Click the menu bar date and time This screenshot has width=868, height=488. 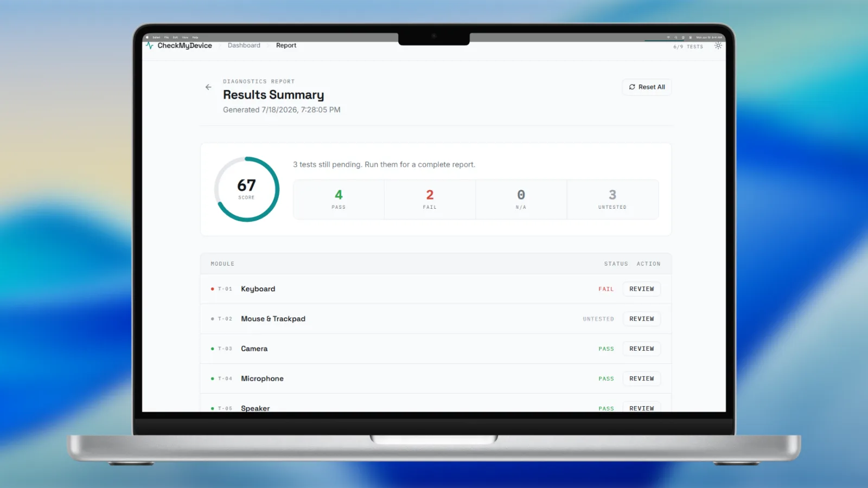709,37
